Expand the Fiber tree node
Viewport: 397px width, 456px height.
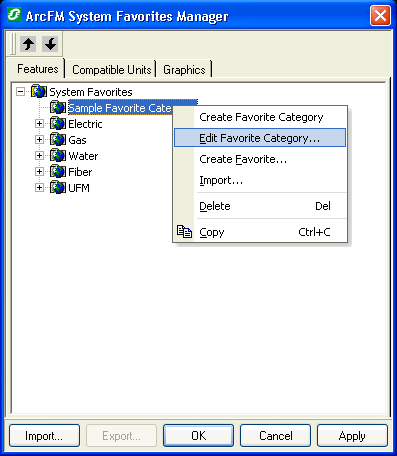[39, 172]
